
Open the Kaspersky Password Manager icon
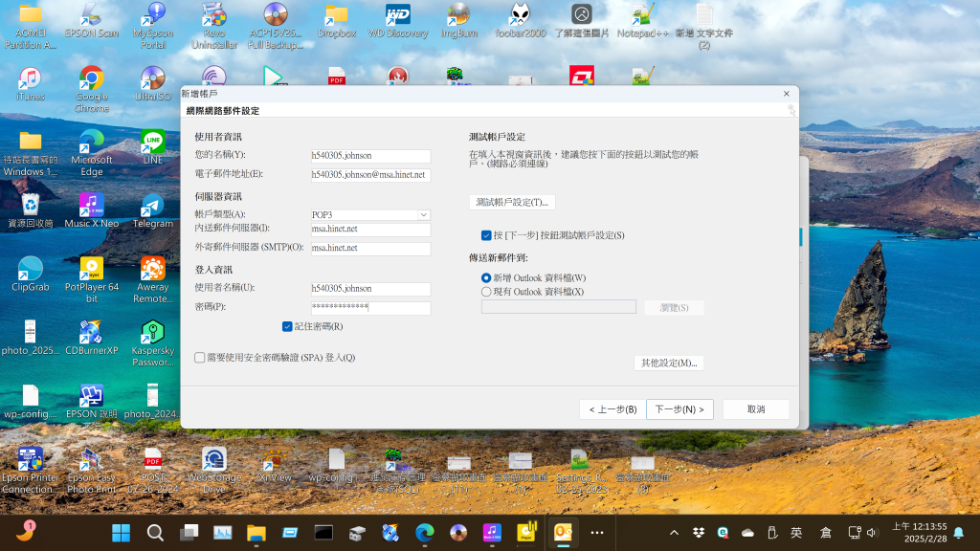(153, 333)
